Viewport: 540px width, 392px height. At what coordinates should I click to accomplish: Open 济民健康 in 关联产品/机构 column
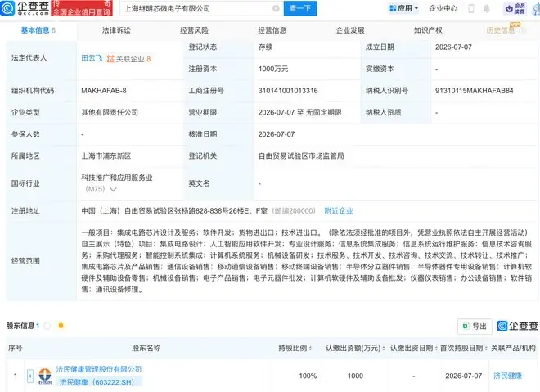coord(508,376)
